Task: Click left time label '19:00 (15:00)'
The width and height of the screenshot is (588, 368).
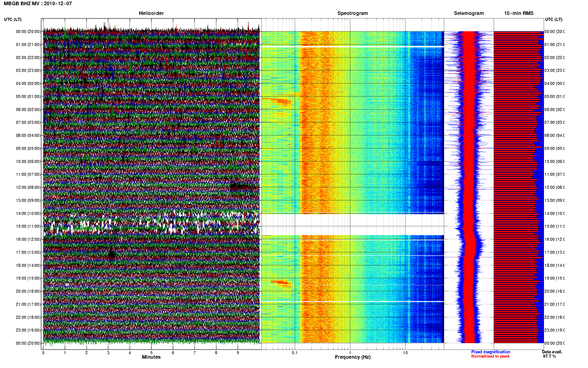Action: pyautogui.click(x=28, y=278)
